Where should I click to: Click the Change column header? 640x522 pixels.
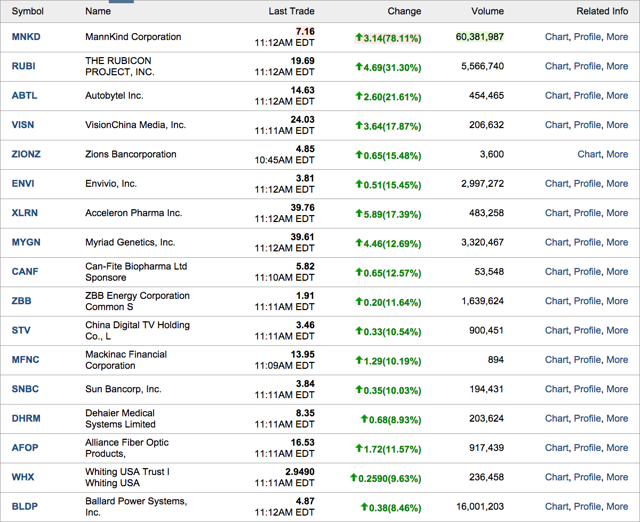click(x=404, y=11)
